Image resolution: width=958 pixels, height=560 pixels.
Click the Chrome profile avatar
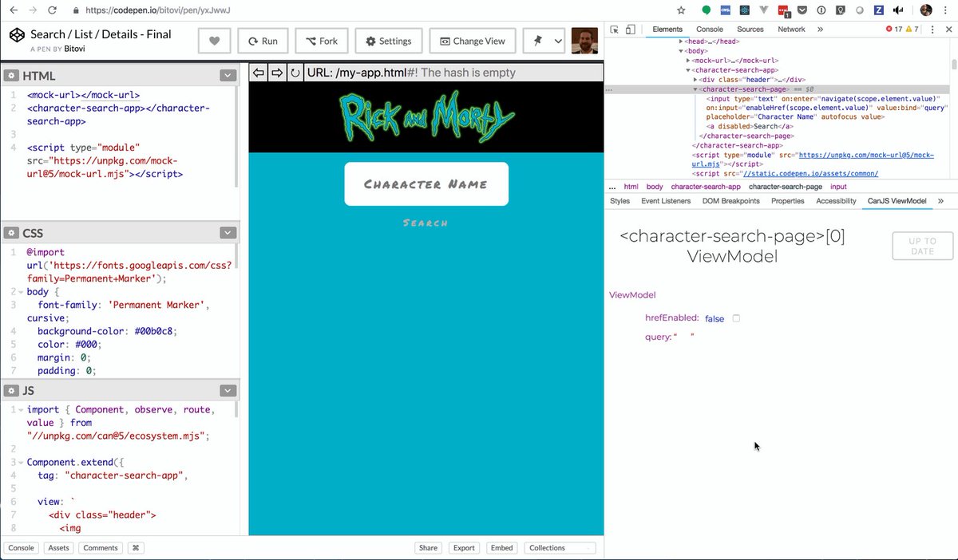pos(926,10)
